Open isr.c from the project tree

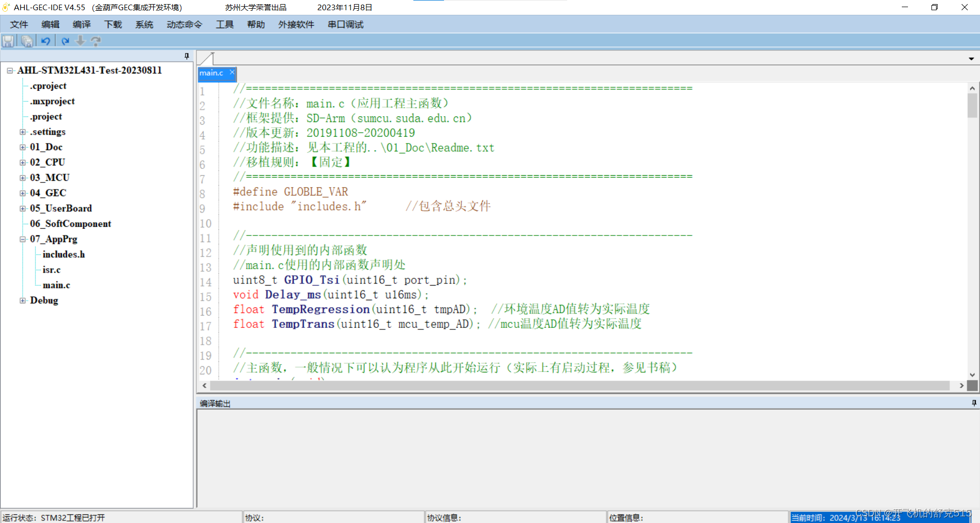point(51,270)
